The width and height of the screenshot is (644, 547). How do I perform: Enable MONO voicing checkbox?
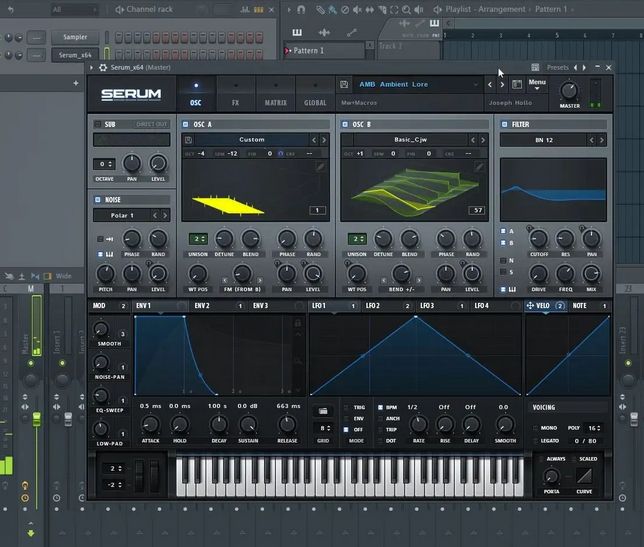click(x=535, y=428)
